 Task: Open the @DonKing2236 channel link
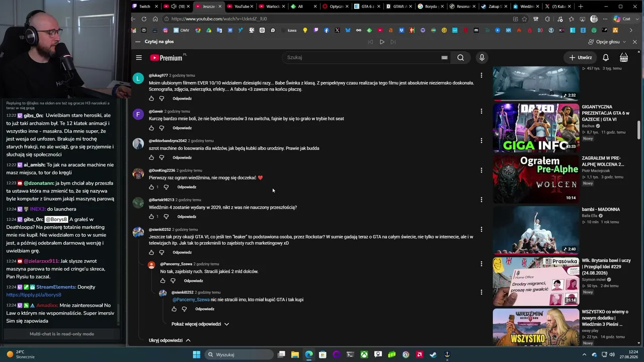[162, 170]
